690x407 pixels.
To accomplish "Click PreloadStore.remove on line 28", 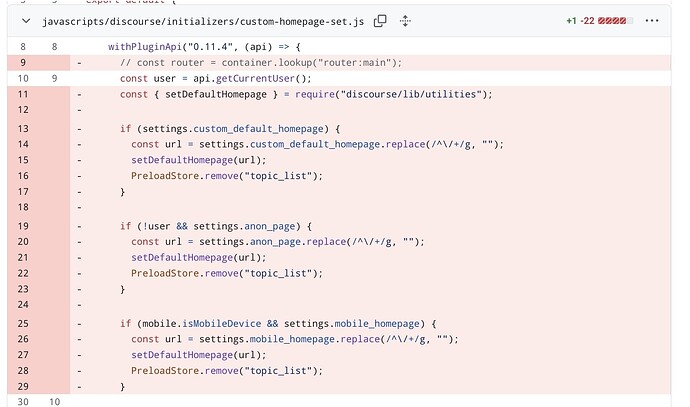I will point(227,371).
